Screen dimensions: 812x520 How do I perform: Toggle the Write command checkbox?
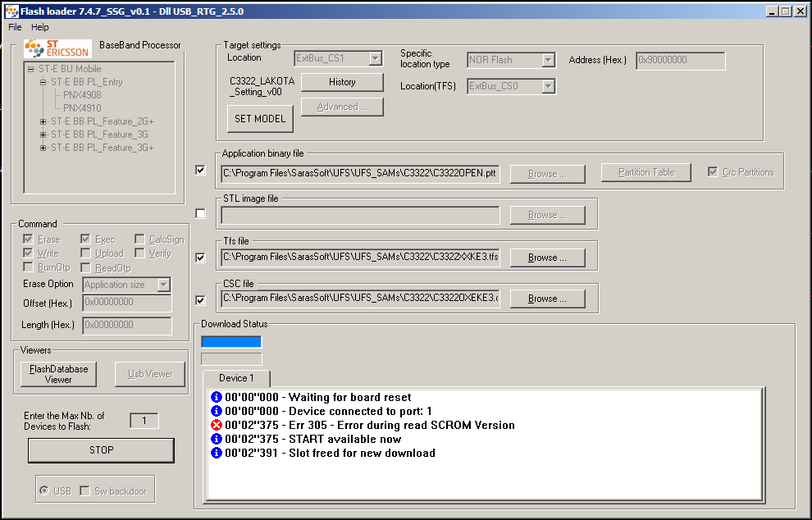28,253
